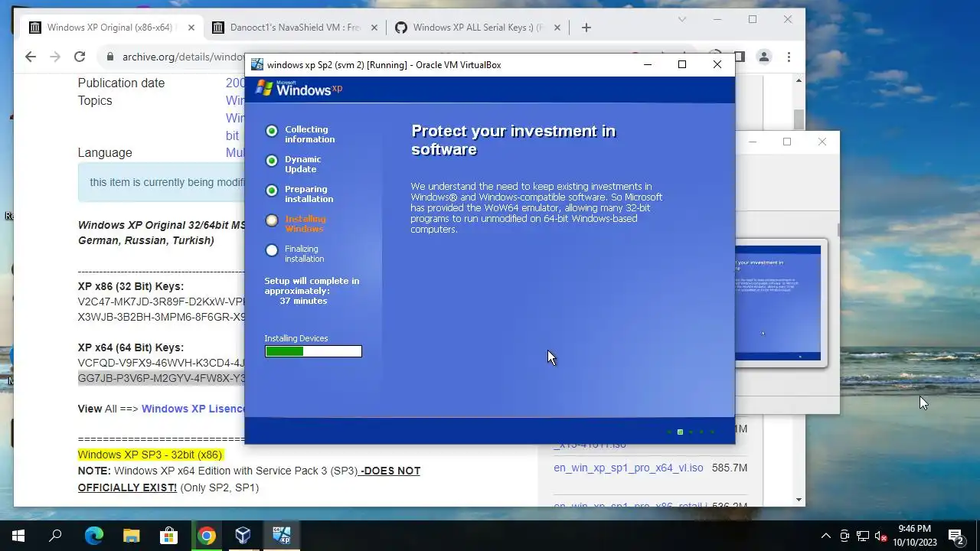The height and width of the screenshot is (551, 980).
Task: Click the Windows XP Licence link
Action: tap(193, 409)
